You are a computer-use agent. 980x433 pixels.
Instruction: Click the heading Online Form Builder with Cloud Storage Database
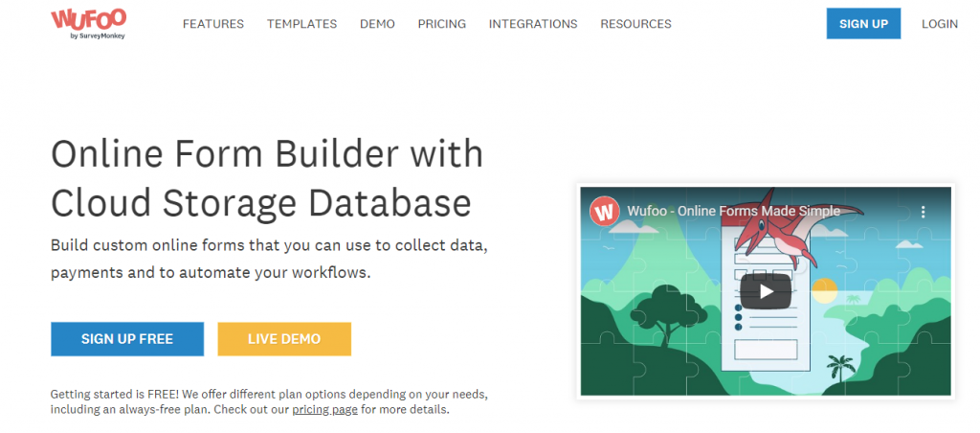pos(267,178)
